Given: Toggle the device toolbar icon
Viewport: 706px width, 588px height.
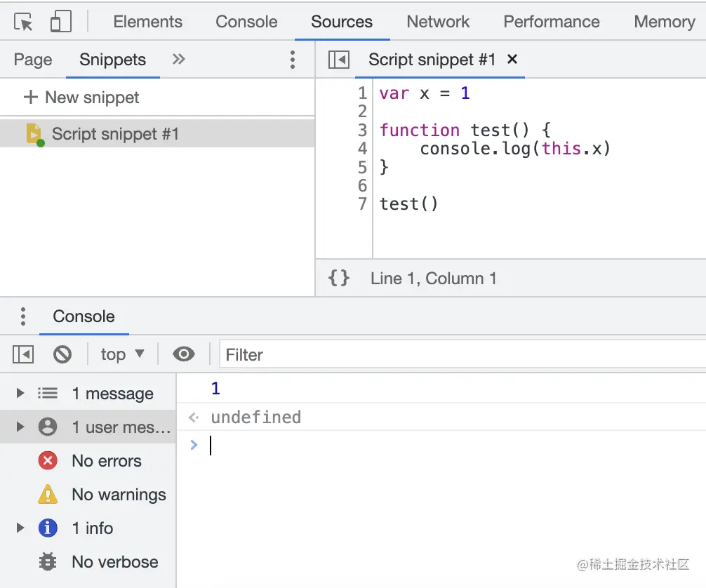Looking at the screenshot, I should click(61, 22).
